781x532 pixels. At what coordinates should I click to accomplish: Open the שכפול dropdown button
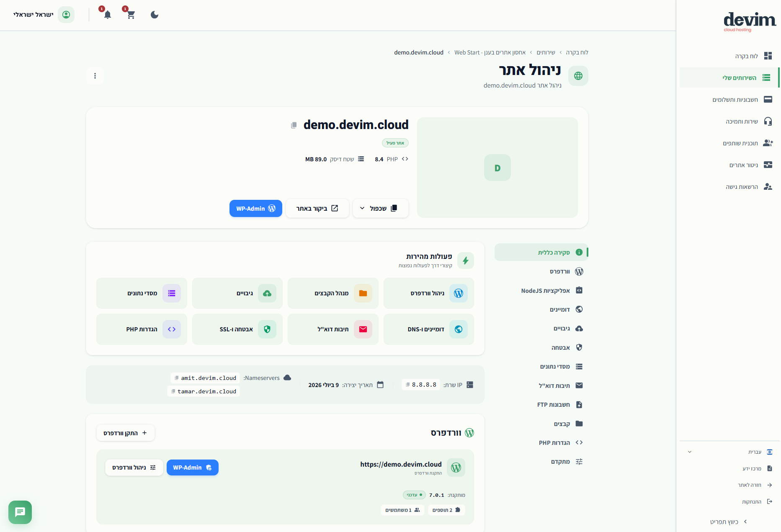381,208
